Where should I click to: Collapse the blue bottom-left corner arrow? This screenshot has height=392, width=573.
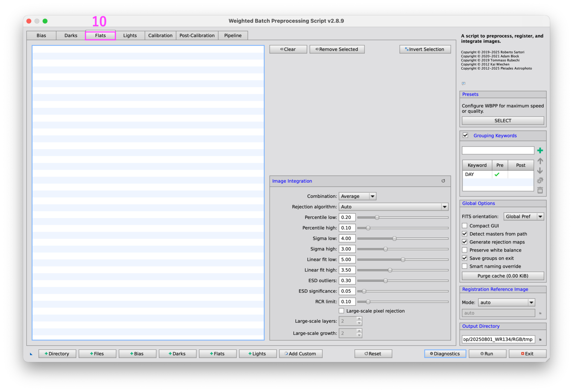coord(31,354)
